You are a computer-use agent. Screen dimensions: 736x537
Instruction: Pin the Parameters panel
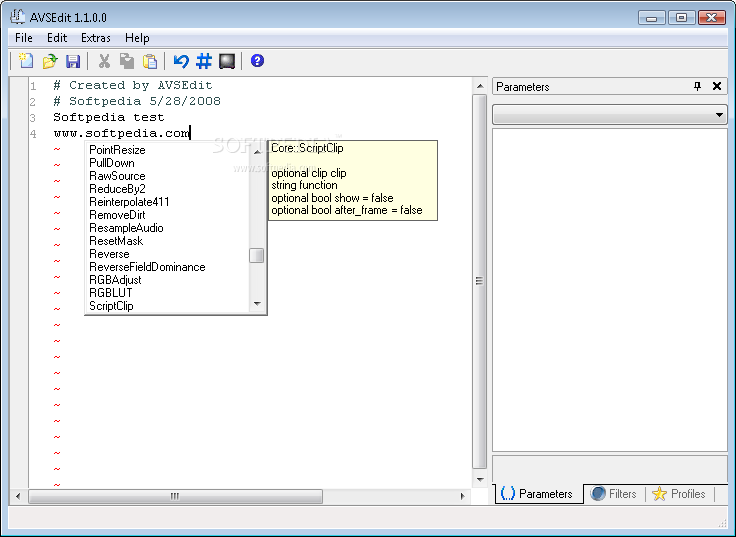[x=698, y=86]
